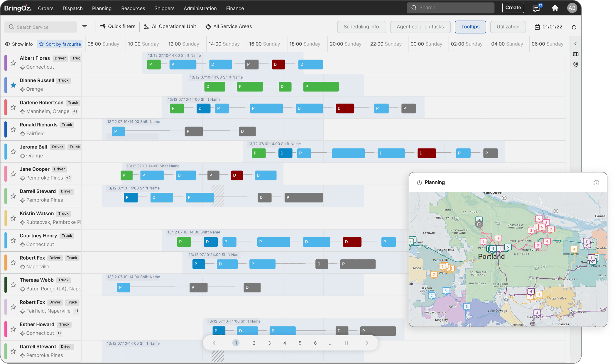
Task: Open the AB user avatar menu
Action: (x=572, y=8)
